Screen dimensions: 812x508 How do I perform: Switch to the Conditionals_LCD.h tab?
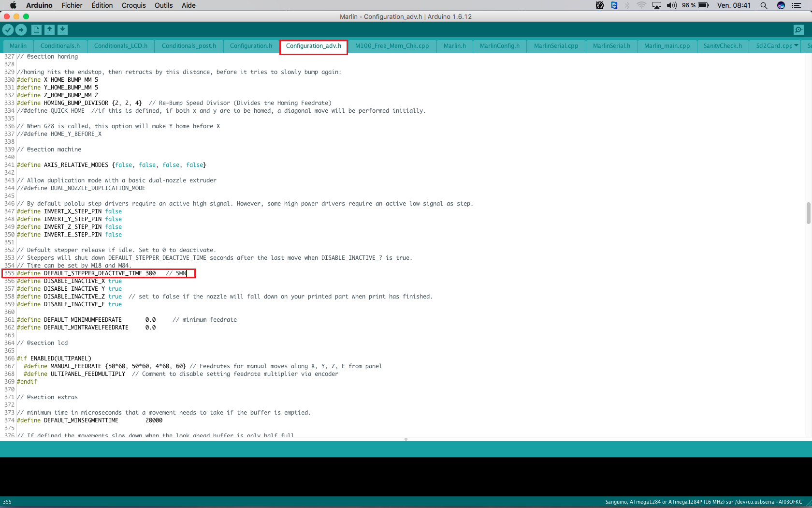121,46
